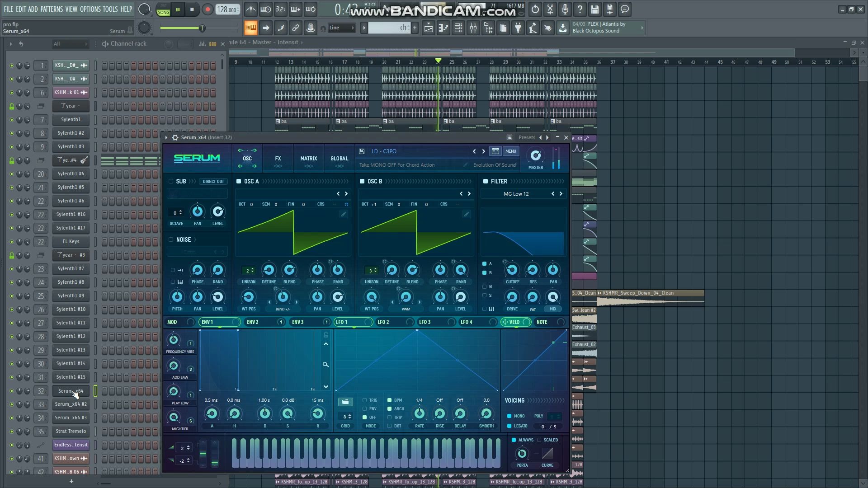The height and width of the screenshot is (488, 868).
Task: Open the Browser view icon
Action: (x=488, y=28)
